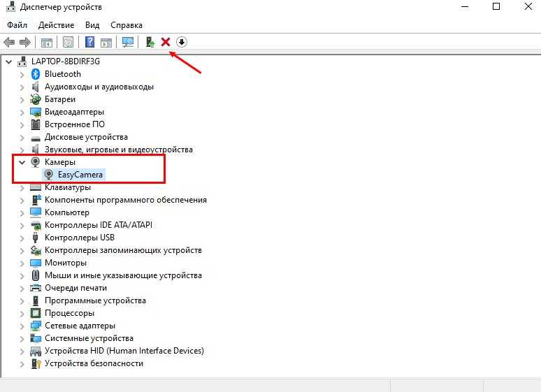
Task: Close the Диспетчер устройств window
Action: tap(528, 6)
